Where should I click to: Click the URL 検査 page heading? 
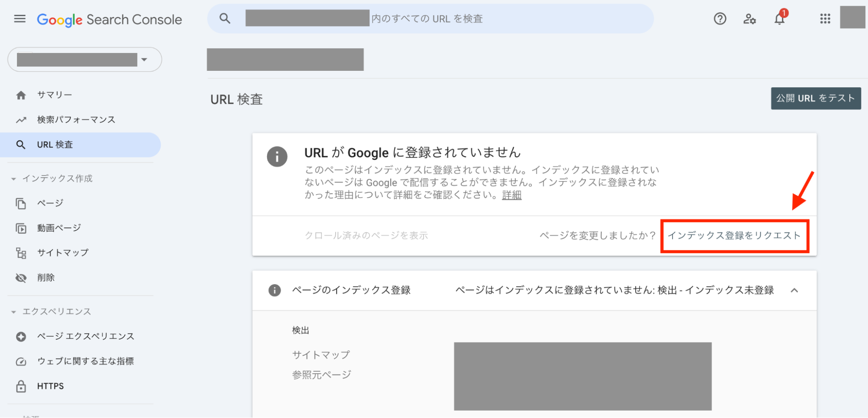[x=237, y=100]
